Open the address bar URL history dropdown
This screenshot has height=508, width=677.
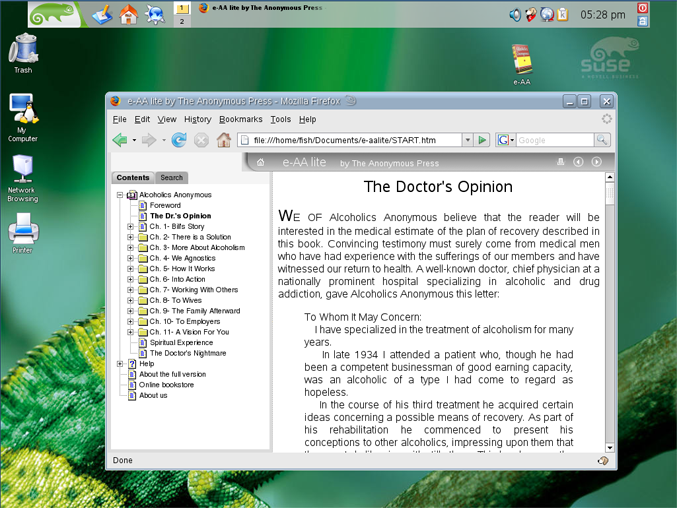point(468,140)
